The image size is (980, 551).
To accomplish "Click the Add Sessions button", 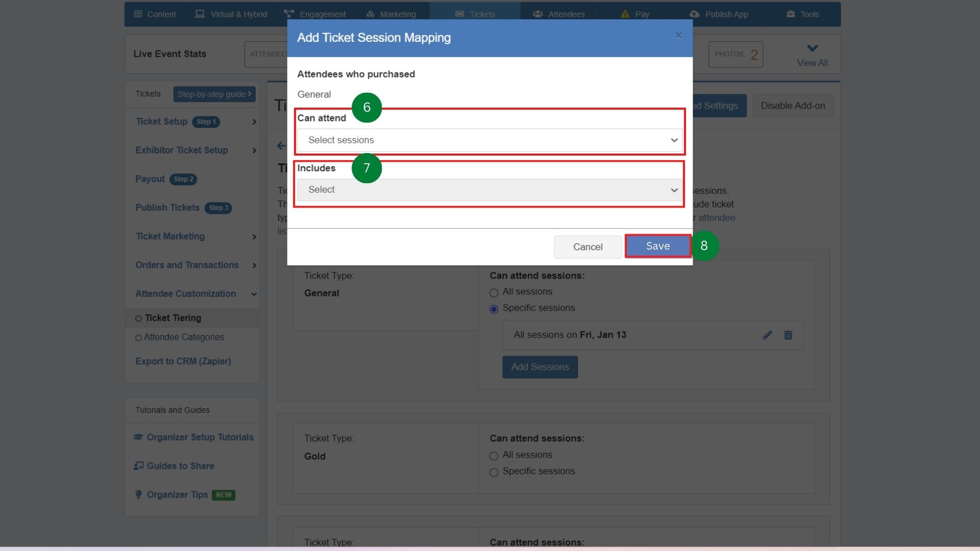I will [540, 367].
